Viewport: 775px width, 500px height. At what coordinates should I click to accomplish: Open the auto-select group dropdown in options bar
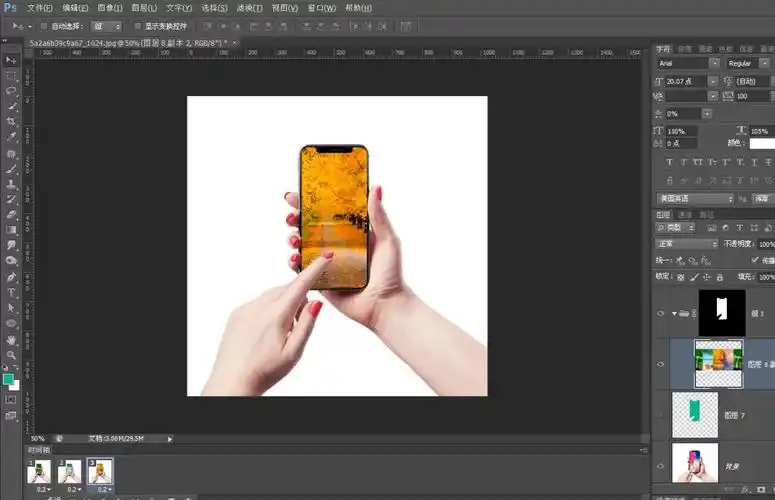click(x=106, y=26)
